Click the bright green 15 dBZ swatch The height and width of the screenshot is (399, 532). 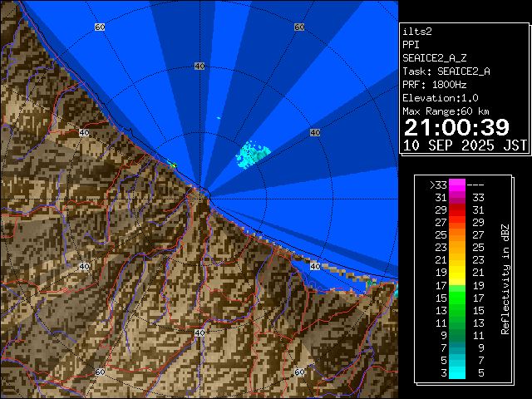[x=457, y=297]
